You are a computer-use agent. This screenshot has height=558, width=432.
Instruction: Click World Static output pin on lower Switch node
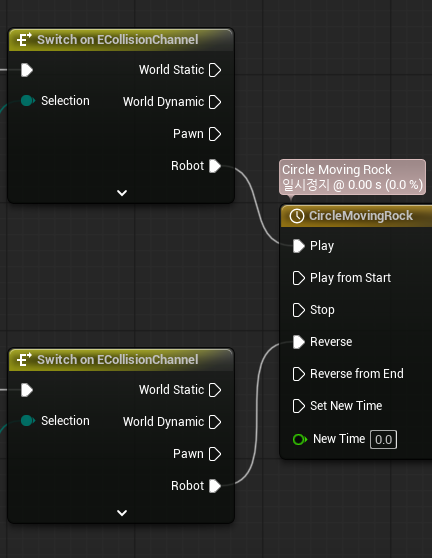215,390
